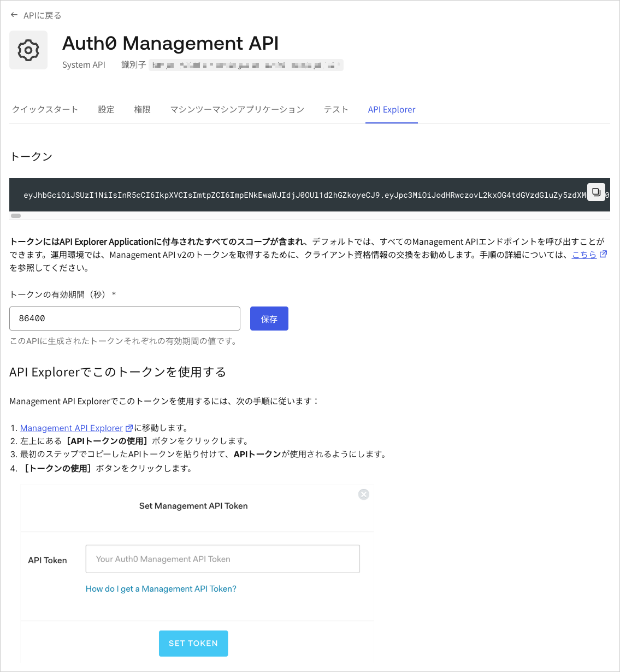Open the クイックスタート tab
620x672 pixels.
tap(45, 109)
